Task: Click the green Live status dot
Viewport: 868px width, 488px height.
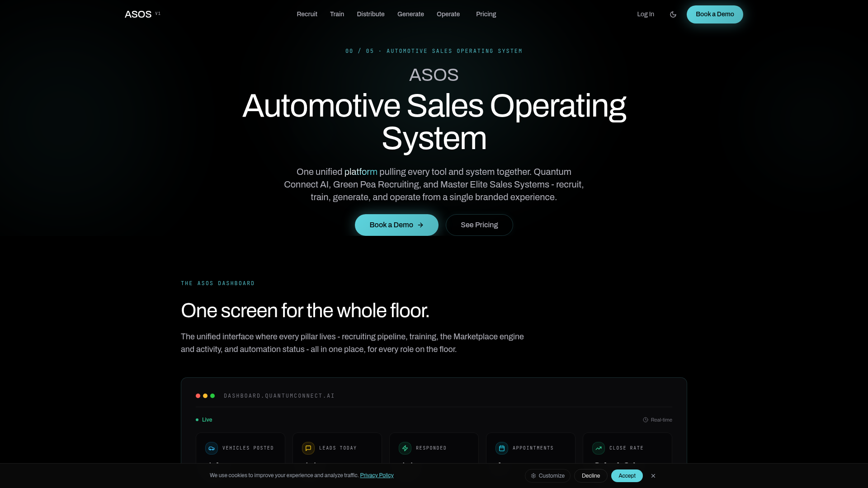Action: point(197,420)
